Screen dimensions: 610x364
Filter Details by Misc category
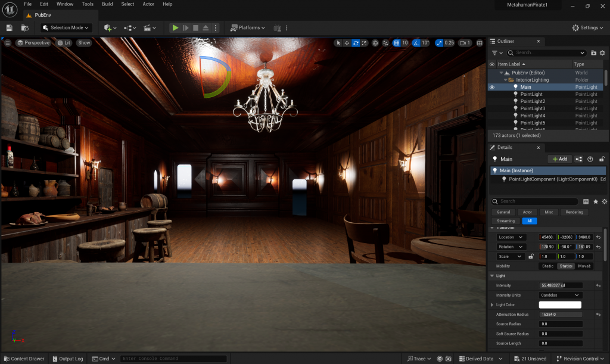549,212
